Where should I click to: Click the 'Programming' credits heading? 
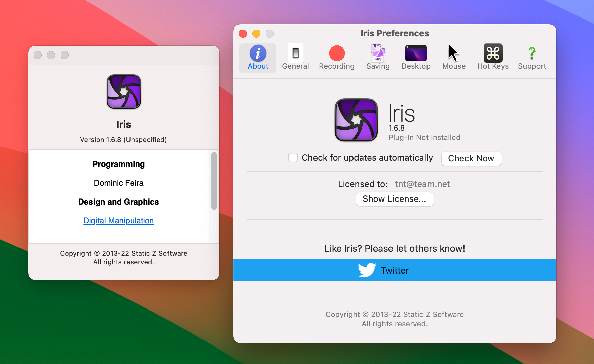pyautogui.click(x=119, y=164)
